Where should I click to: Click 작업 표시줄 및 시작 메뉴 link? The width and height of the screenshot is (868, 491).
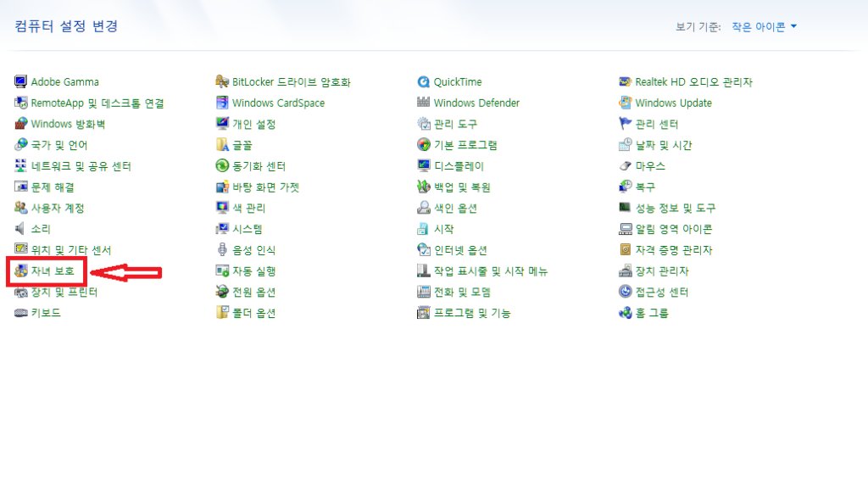[x=491, y=271]
